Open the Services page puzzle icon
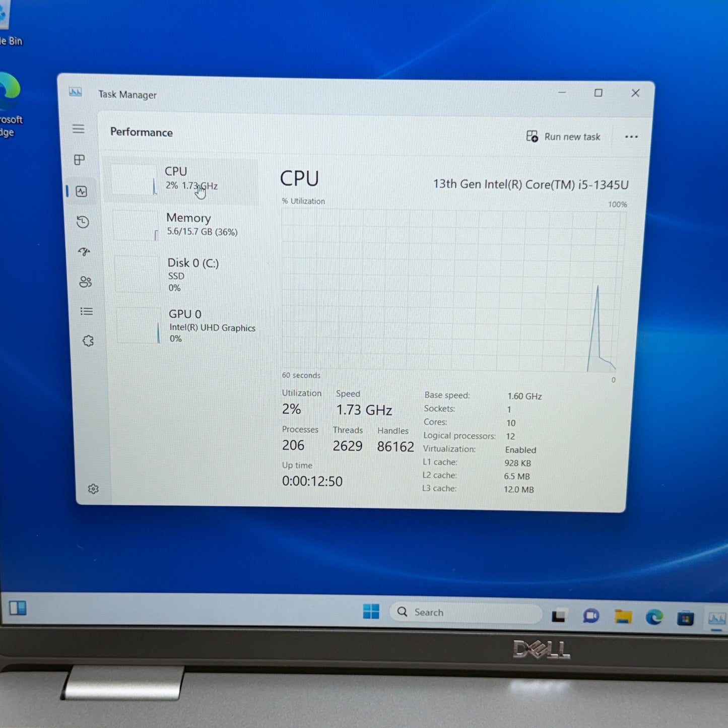 (x=88, y=341)
